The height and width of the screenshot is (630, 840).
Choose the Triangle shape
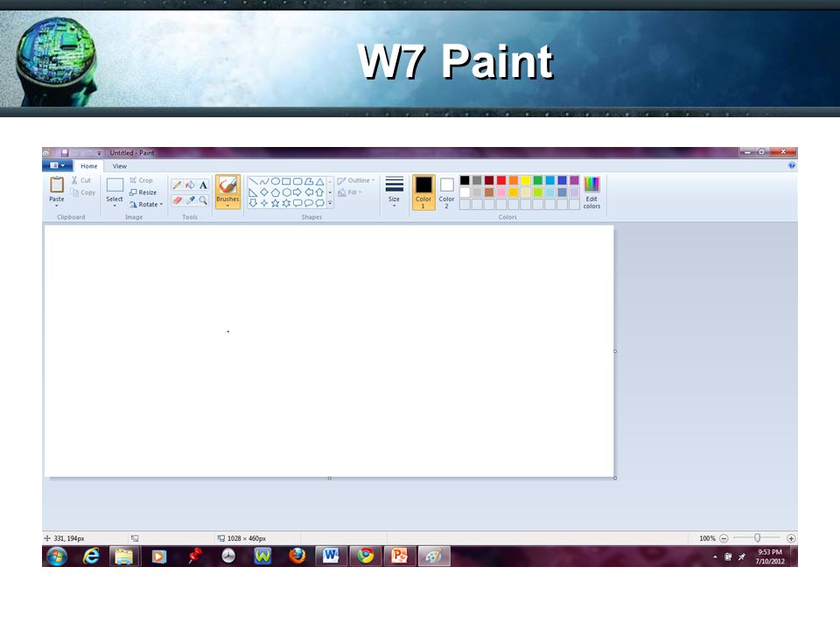[320, 182]
